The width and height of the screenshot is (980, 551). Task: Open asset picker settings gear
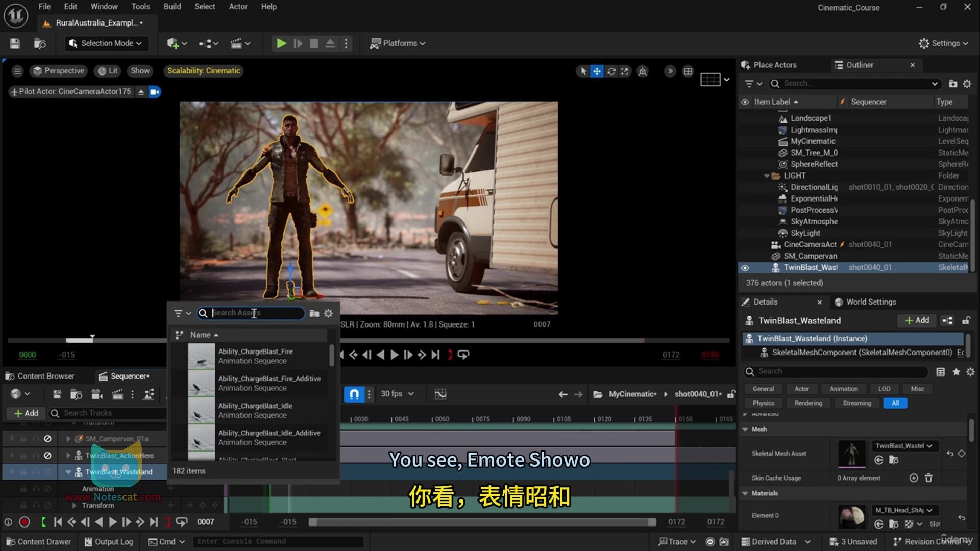(x=328, y=313)
